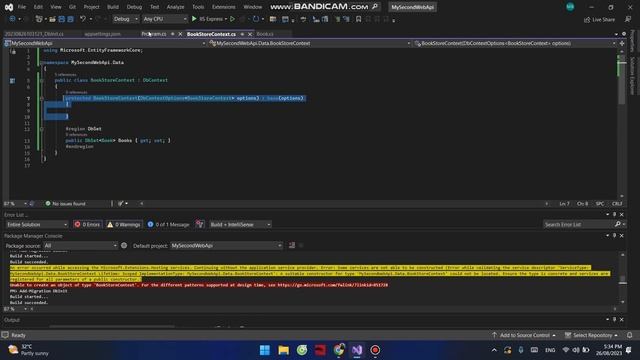Collapse the DbSet region block
Screen dimensions: 640x360
point(42,129)
